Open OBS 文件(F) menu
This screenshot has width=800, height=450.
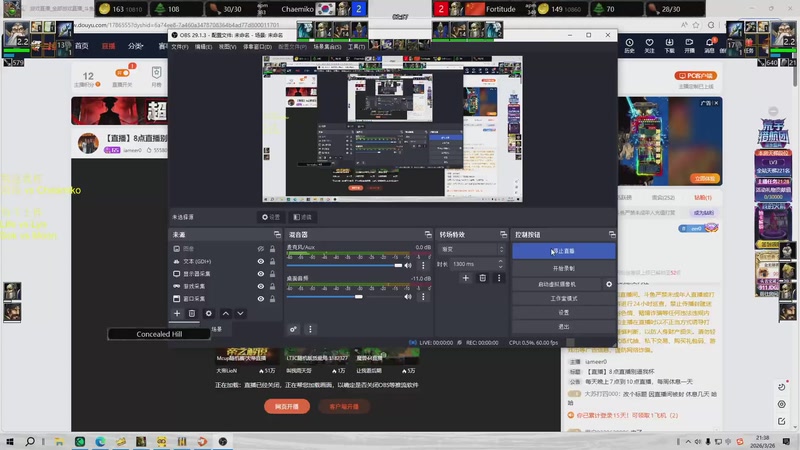[x=180, y=46]
